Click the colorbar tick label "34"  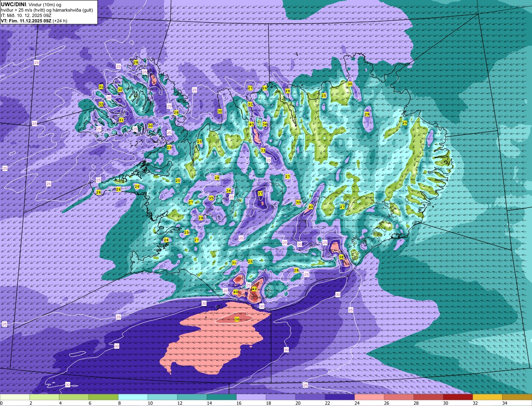pyautogui.click(x=505, y=403)
